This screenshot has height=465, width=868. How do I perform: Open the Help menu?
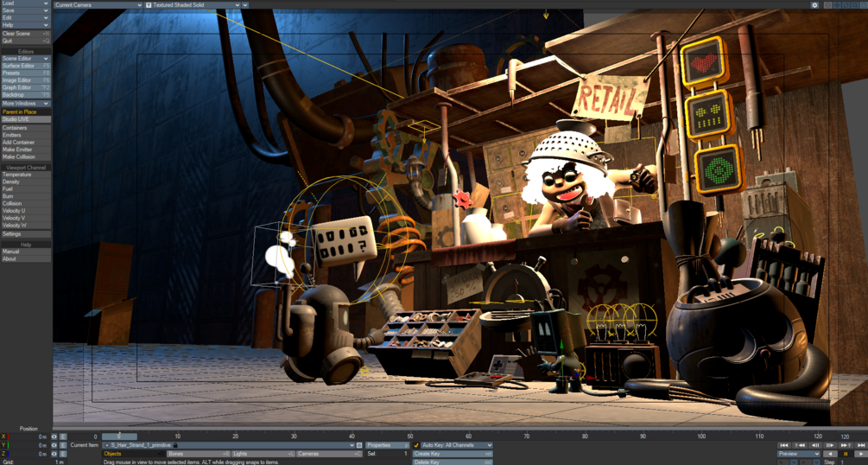pos(25,25)
